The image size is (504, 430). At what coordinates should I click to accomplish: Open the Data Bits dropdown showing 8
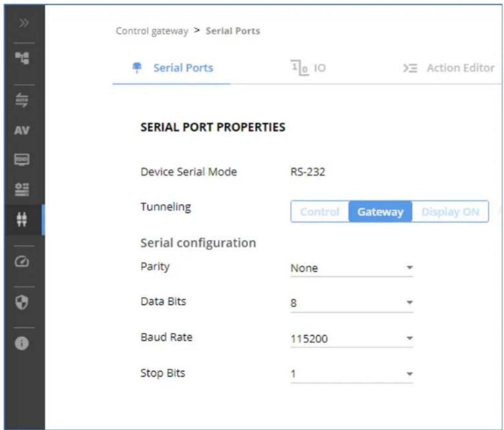coord(351,303)
